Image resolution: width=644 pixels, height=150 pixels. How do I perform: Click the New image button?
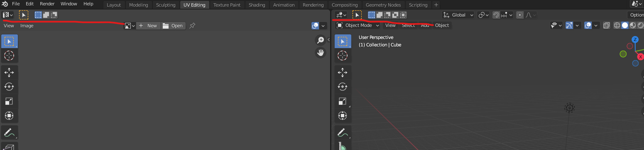pos(148,26)
